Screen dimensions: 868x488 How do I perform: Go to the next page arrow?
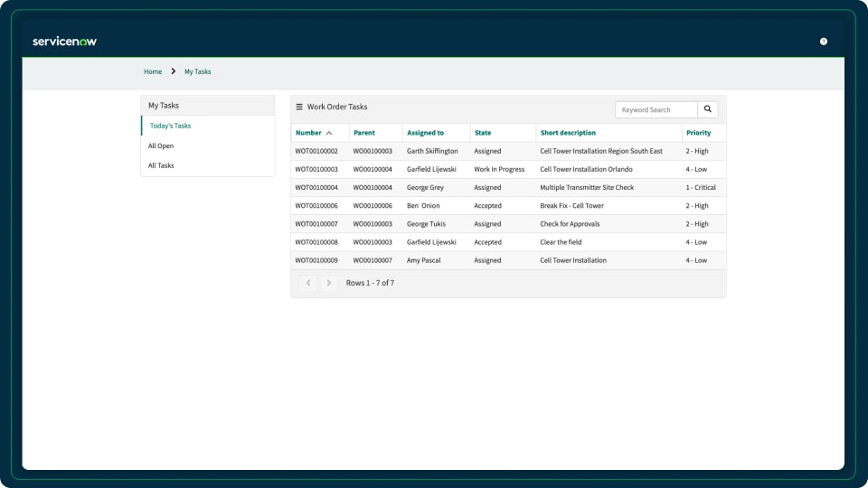coord(328,283)
